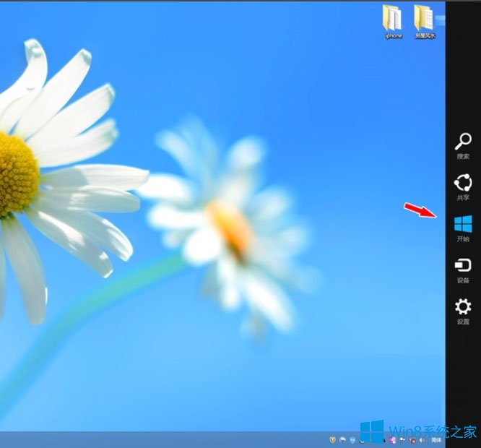481x448 pixels.
Task: Click blank space at top of the charms bar
Action: (x=463, y=58)
